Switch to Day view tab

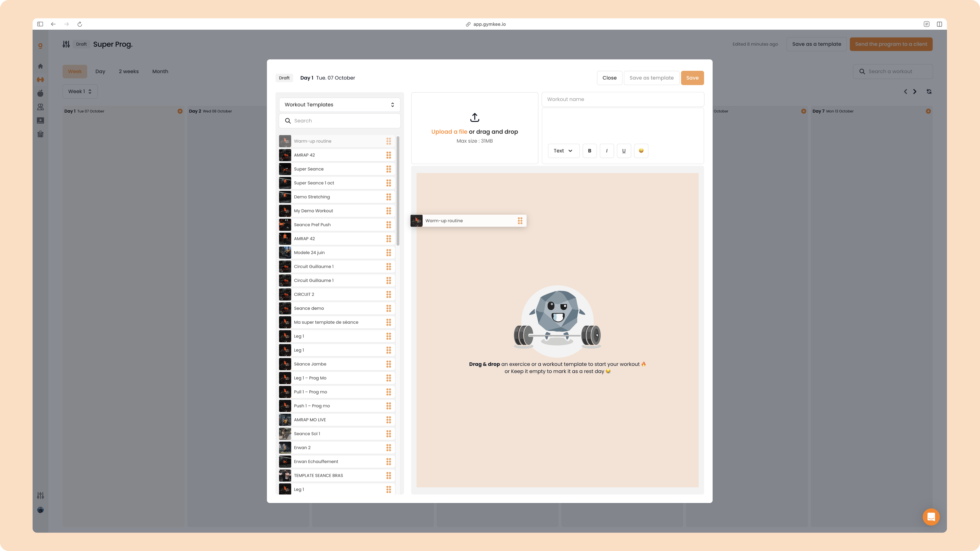click(100, 71)
